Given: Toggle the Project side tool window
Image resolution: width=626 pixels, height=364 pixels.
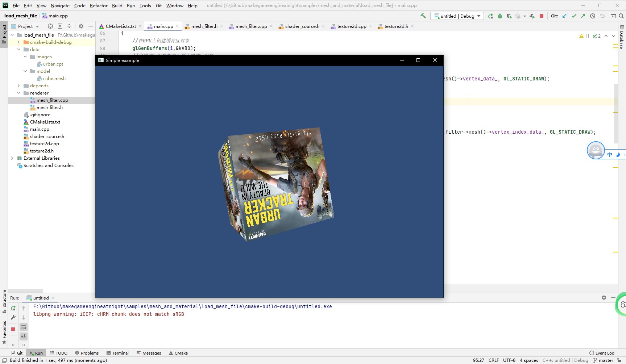Looking at the screenshot, I should click(x=4, y=34).
